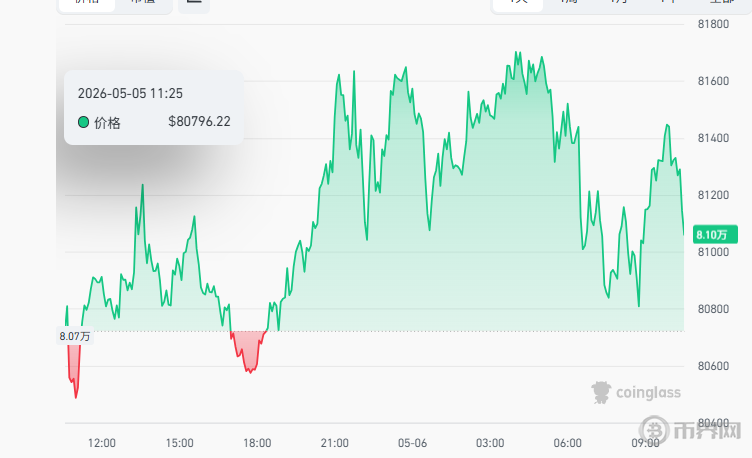The width and height of the screenshot is (752, 458).
Task: Click the 03:00 time axis label
Action: 490,443
